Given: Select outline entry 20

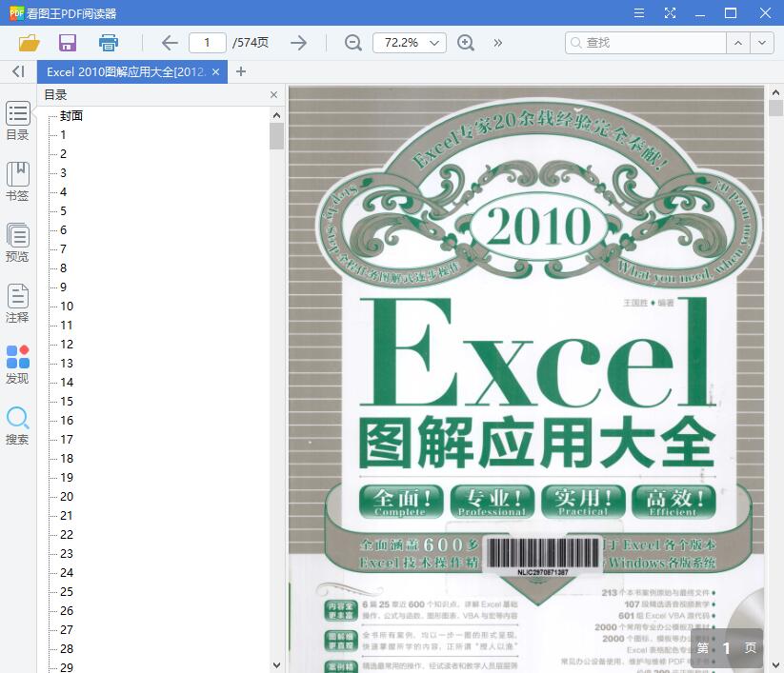Looking at the screenshot, I should [x=67, y=497].
